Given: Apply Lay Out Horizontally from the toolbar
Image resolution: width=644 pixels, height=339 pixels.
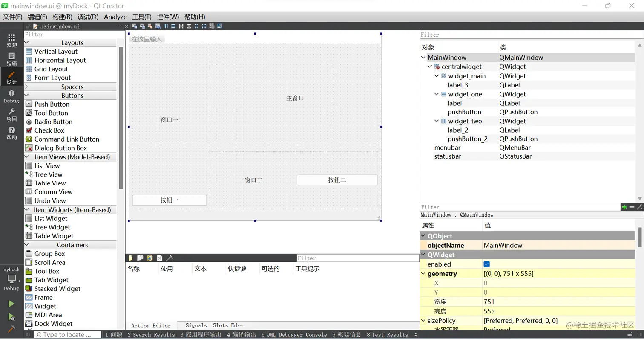Looking at the screenshot, I should point(166,26).
